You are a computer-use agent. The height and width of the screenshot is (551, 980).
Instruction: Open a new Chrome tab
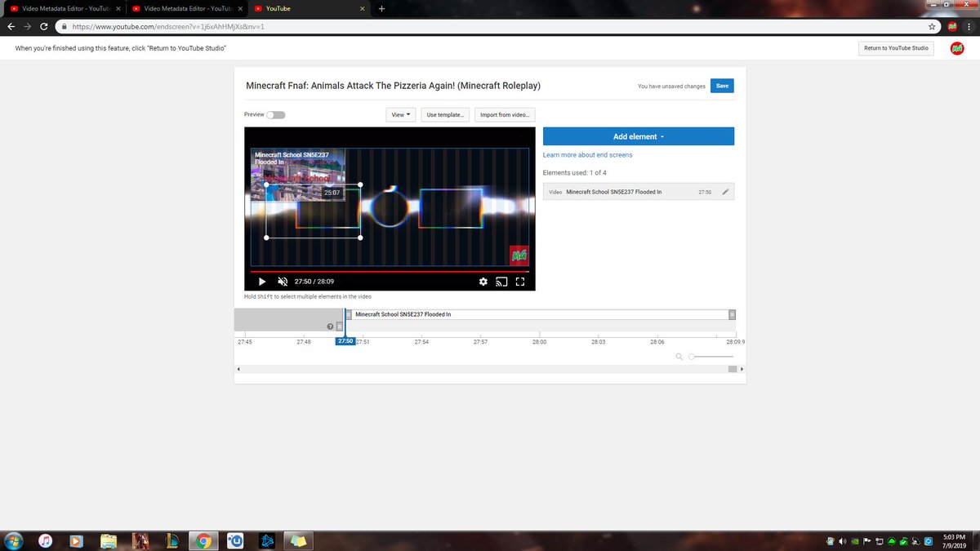point(381,8)
